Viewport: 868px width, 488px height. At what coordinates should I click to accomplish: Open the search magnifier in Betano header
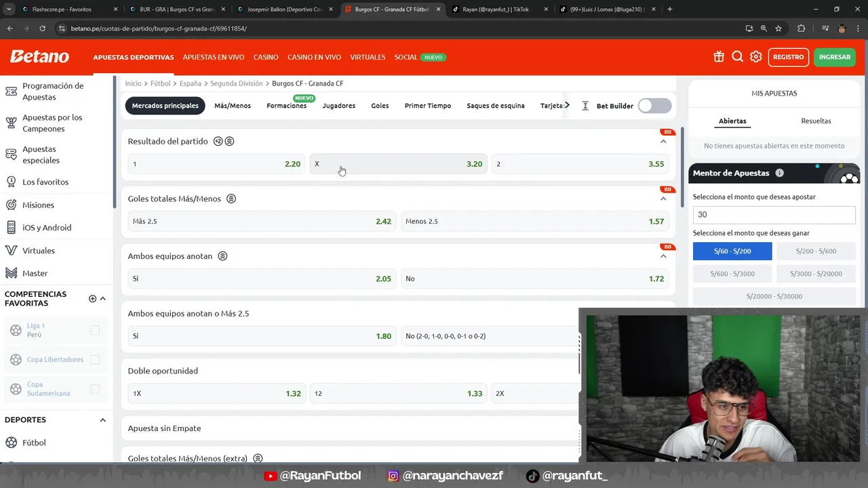pyautogui.click(x=738, y=57)
